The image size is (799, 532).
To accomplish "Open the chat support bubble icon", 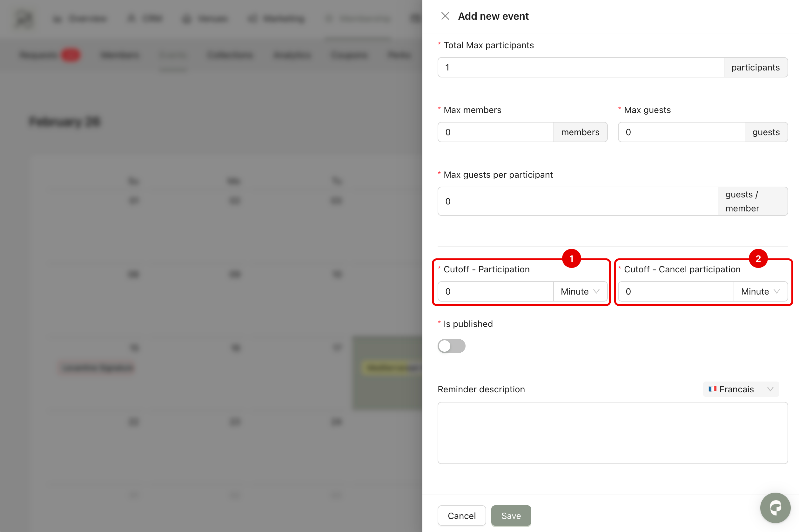I will (x=775, y=508).
